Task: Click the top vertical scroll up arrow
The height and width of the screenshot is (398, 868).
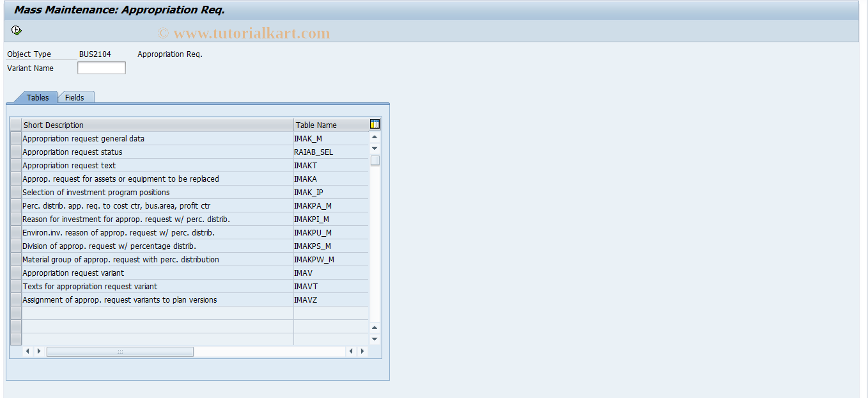Action: (375, 137)
